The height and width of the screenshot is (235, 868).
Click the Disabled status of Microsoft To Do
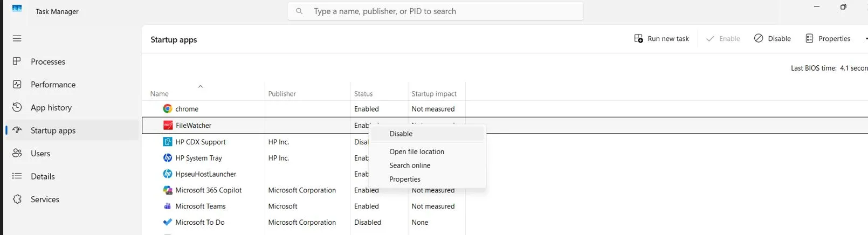(x=368, y=222)
